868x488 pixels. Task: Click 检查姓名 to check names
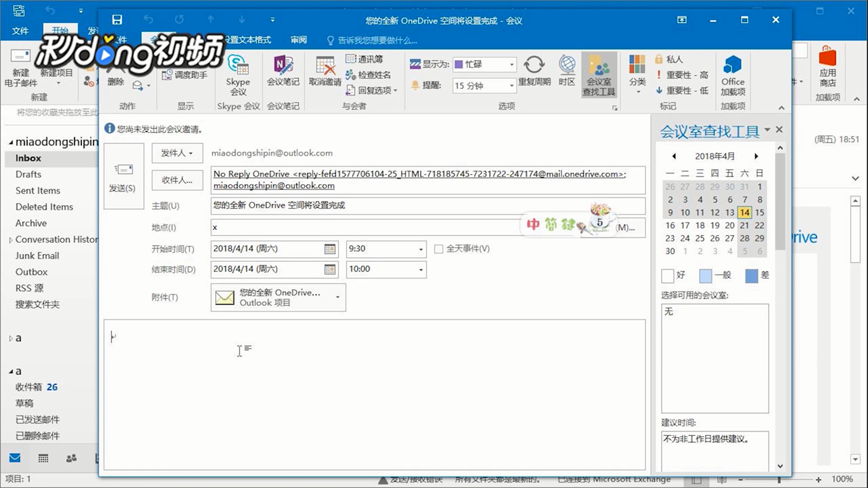(368, 75)
